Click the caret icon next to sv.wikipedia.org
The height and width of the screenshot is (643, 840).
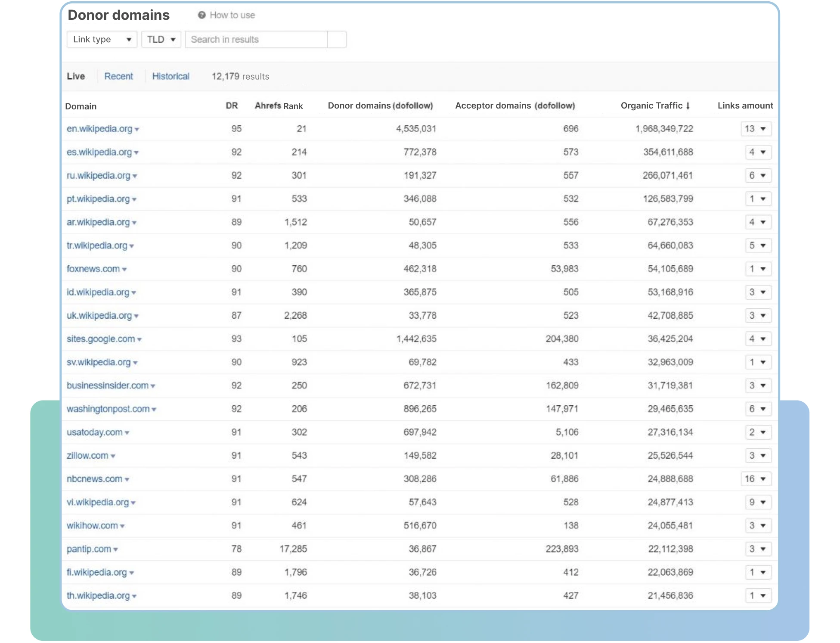pos(135,363)
